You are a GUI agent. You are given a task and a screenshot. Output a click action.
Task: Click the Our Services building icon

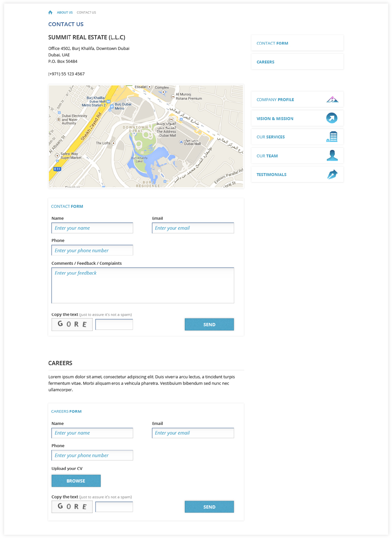332,137
